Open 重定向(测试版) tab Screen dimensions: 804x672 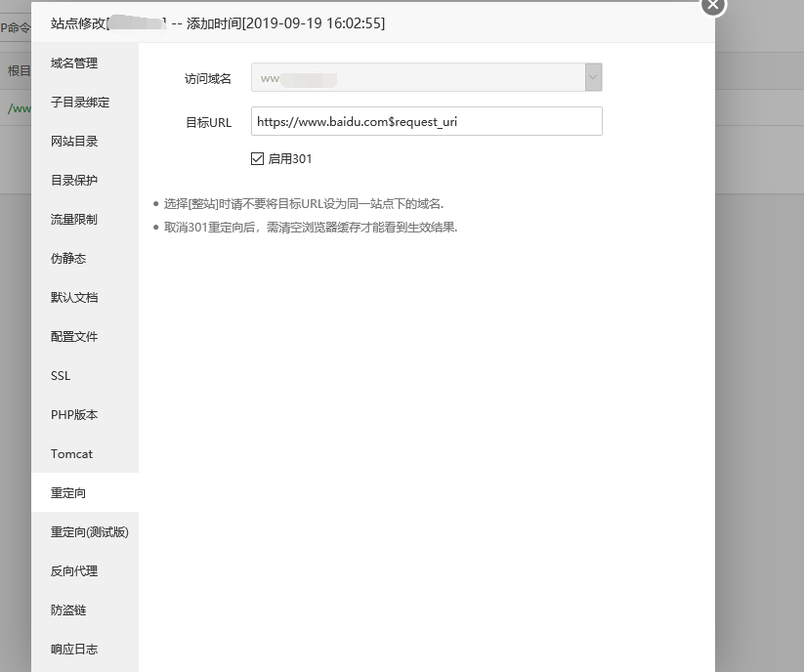[x=85, y=532]
